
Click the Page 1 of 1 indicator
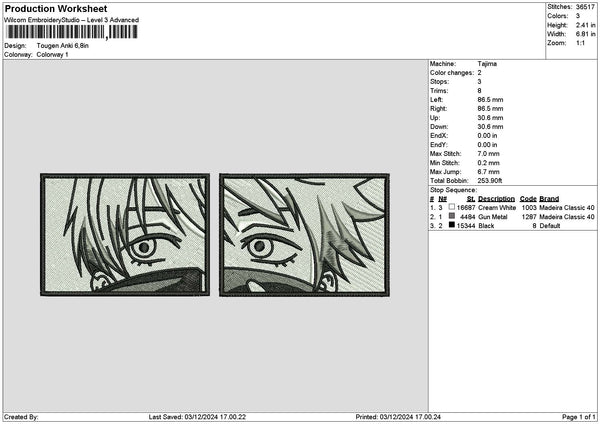579,417
